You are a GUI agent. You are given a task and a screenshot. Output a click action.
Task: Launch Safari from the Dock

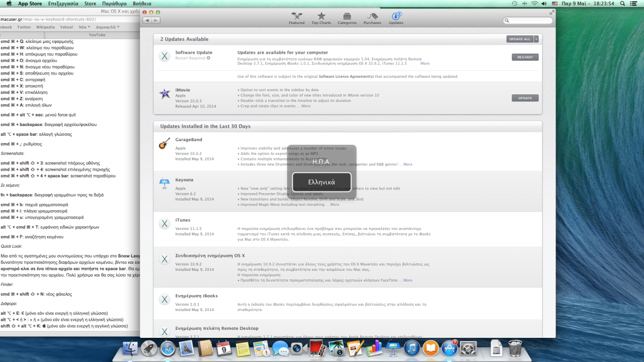click(168, 349)
